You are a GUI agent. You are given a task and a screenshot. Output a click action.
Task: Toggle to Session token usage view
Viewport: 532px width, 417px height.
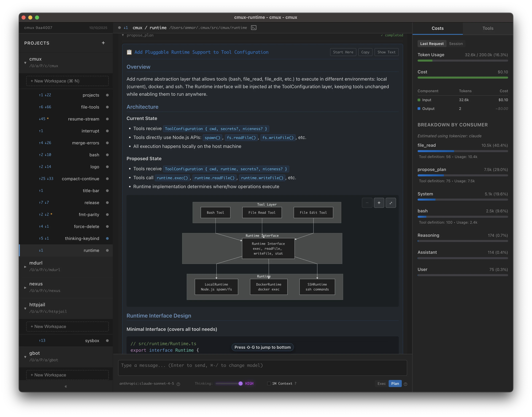[456, 43]
